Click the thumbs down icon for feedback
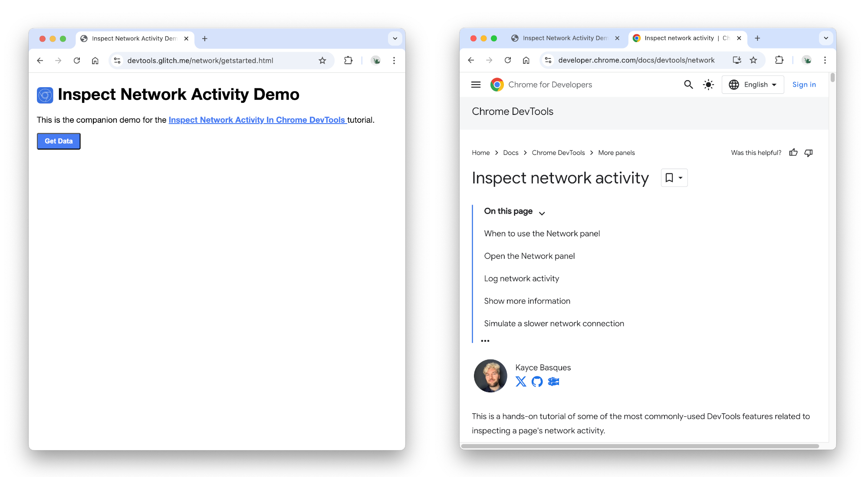The width and height of the screenshot is (868, 477). [x=810, y=153]
